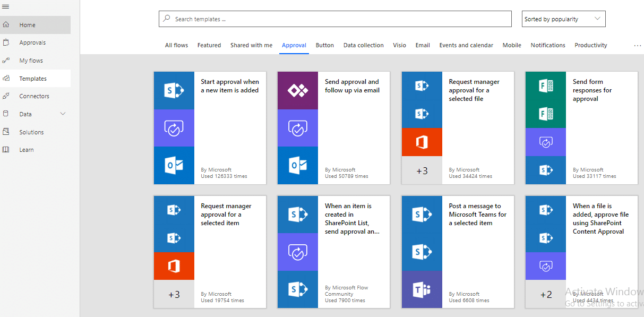The image size is (644, 317).
Task: Click purple diamond icon on Send approval card
Action: pos(298,91)
